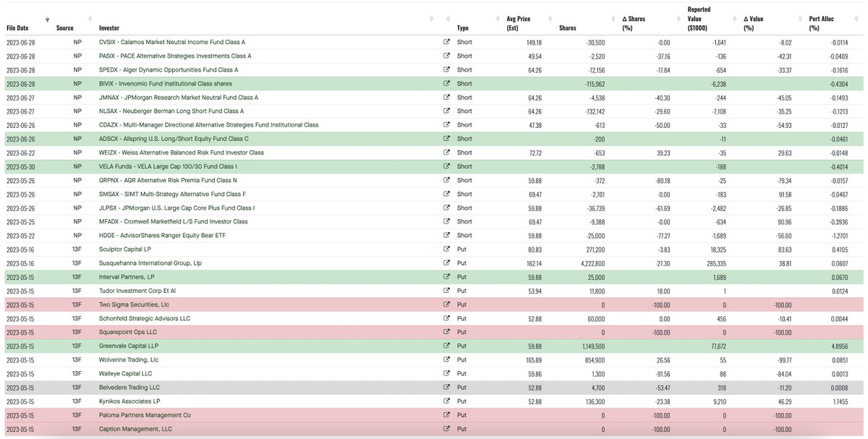Open external link icon for Two Sigma Securities
Viewport: 868px width, 439px height.
pos(446,305)
